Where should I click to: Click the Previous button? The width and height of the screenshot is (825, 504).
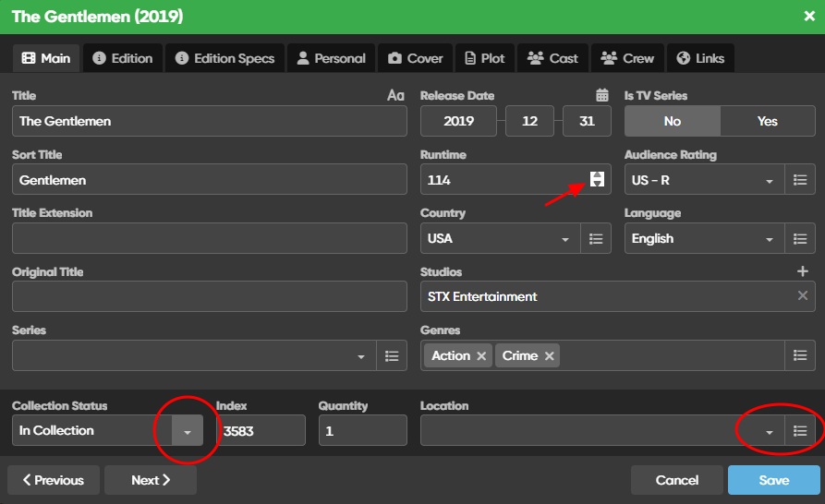click(x=54, y=480)
